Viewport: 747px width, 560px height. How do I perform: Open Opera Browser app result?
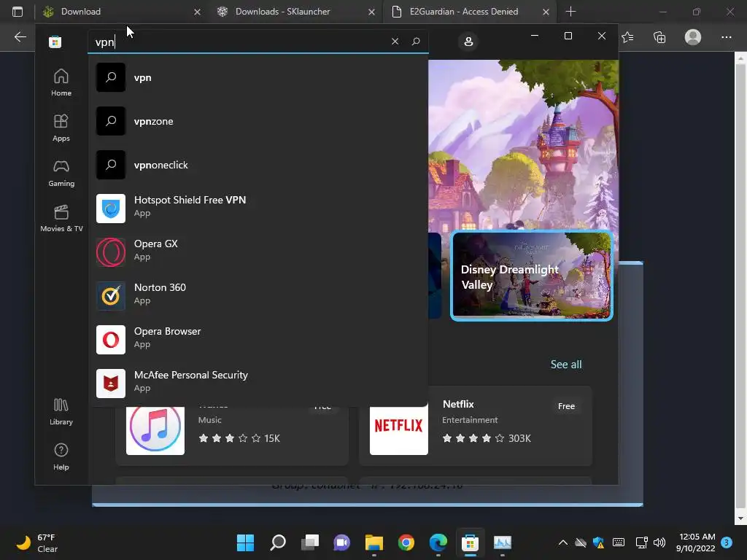point(258,340)
